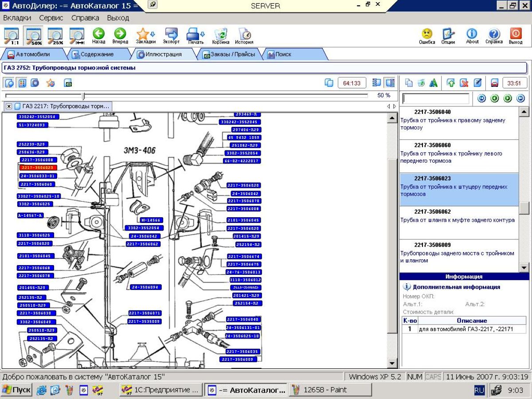Click the part search input field

tap(435, 98)
